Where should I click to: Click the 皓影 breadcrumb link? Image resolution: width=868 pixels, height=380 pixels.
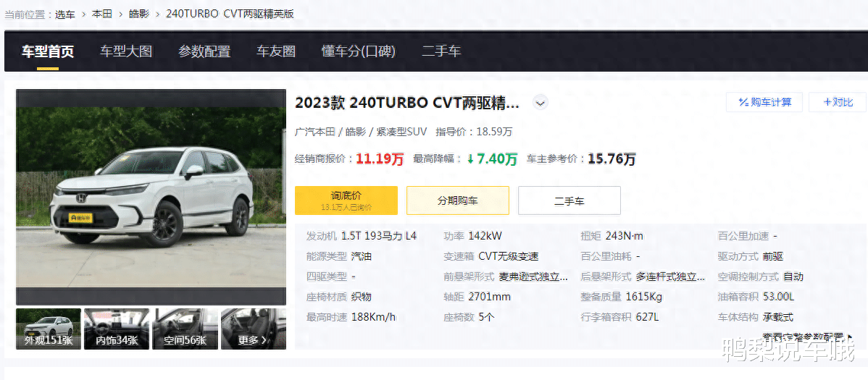[139, 14]
